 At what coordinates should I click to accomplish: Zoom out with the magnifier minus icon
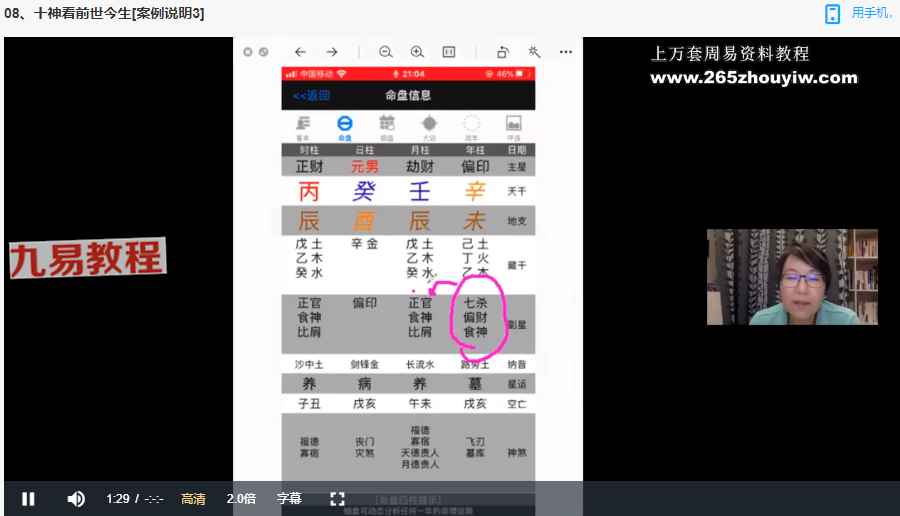point(385,52)
